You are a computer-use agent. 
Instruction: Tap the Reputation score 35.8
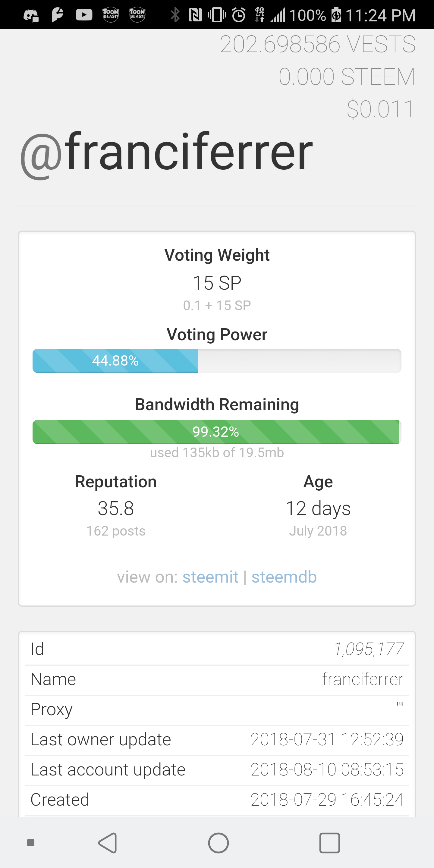pyautogui.click(x=115, y=508)
